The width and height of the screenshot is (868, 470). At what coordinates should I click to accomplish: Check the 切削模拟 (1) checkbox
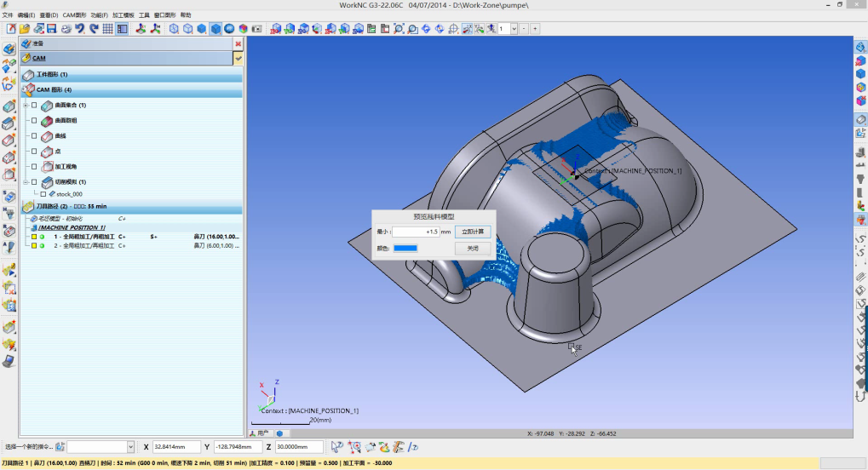tap(34, 181)
